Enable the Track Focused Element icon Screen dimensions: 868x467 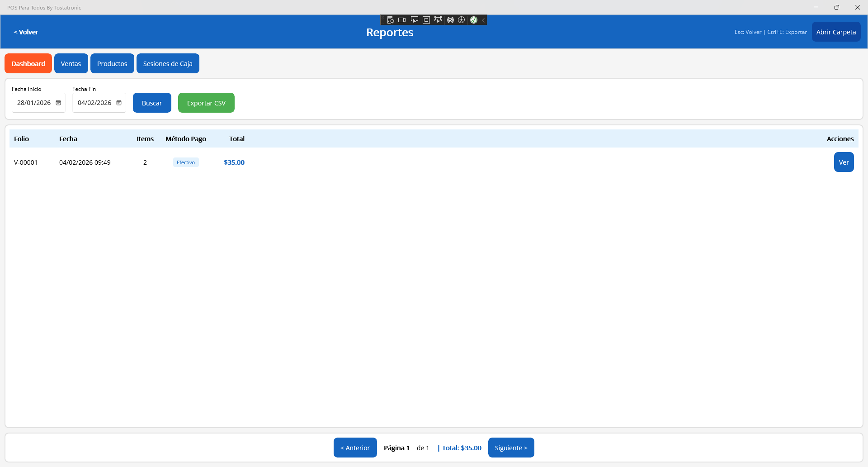tap(438, 20)
